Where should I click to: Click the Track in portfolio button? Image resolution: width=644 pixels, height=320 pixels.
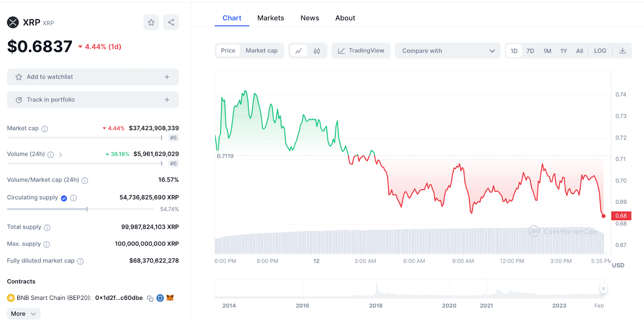[x=93, y=100]
